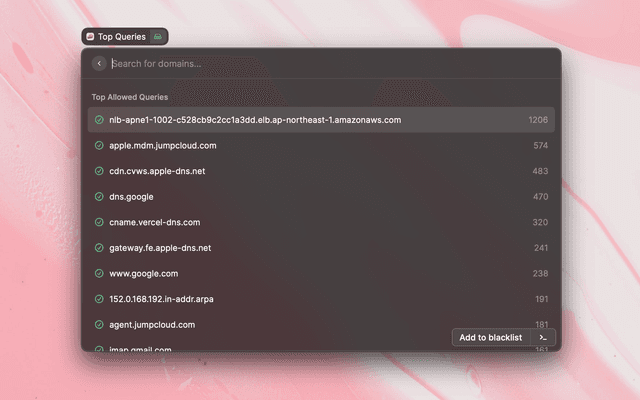Click the terminal prompt icon next to Add to blacklist

[x=542, y=338]
